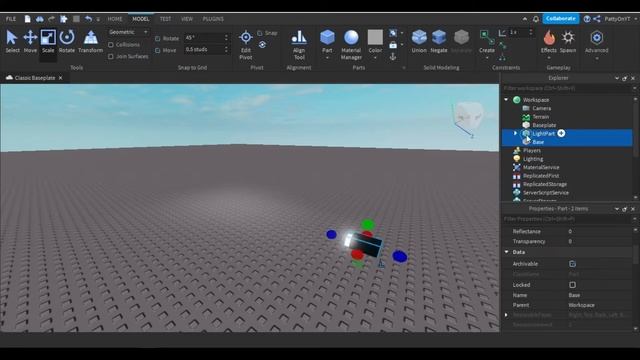The height and width of the screenshot is (360, 640).
Task: Activate the Move tool
Action: click(30, 41)
